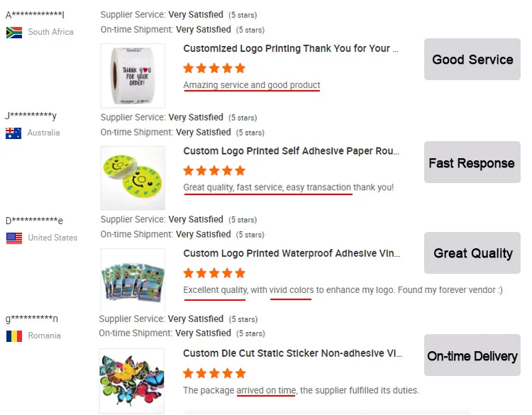Viewport: 532px width, 415px height.
Task: Click the United States flag icon
Action: 14,238
